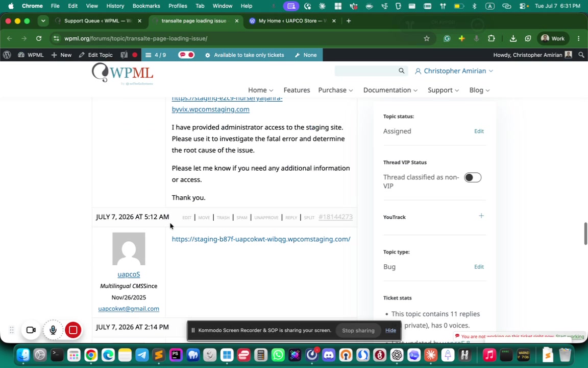Open the staging-b87f uapcokwt staging link
This screenshot has height=368, width=588.
[261, 239]
